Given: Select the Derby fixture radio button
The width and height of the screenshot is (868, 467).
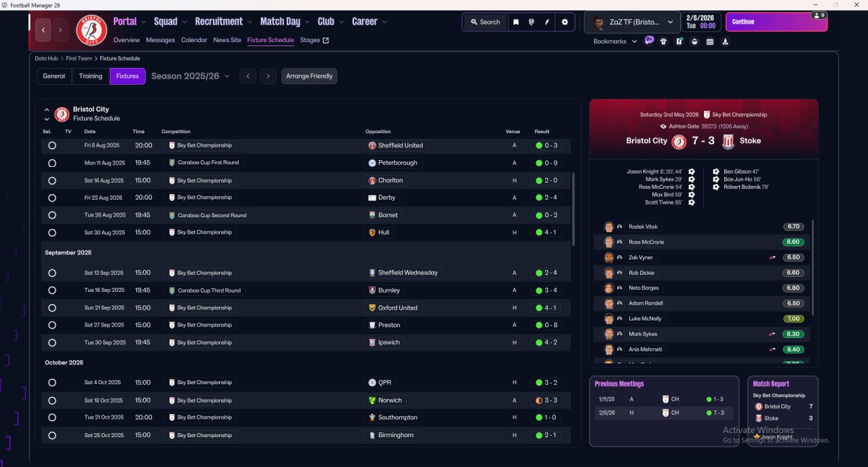Looking at the screenshot, I should [x=52, y=198].
